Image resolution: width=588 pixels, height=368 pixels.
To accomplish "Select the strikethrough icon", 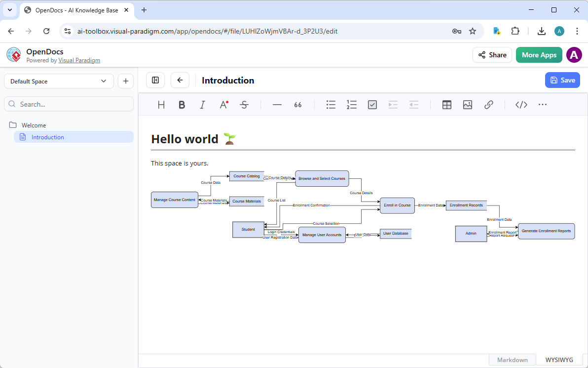I will pos(244,104).
